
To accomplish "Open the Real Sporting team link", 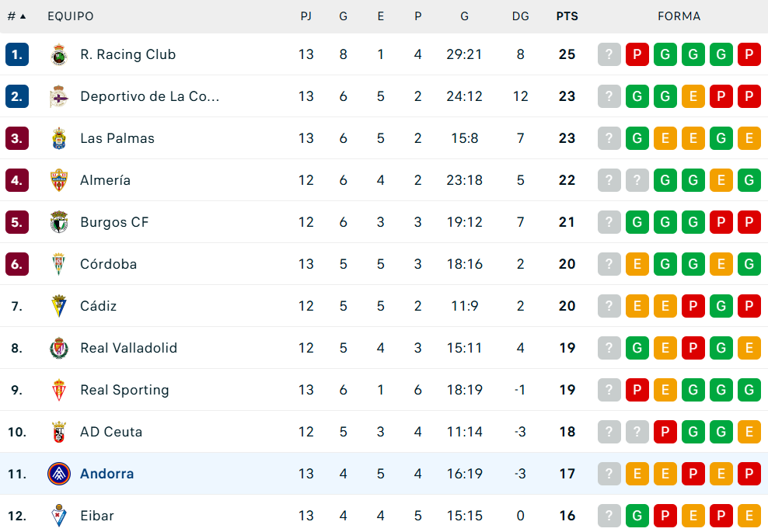I will pos(124,390).
